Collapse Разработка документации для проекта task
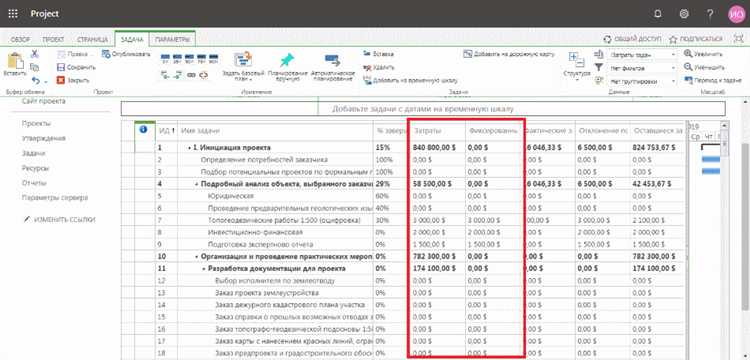 [x=204, y=269]
